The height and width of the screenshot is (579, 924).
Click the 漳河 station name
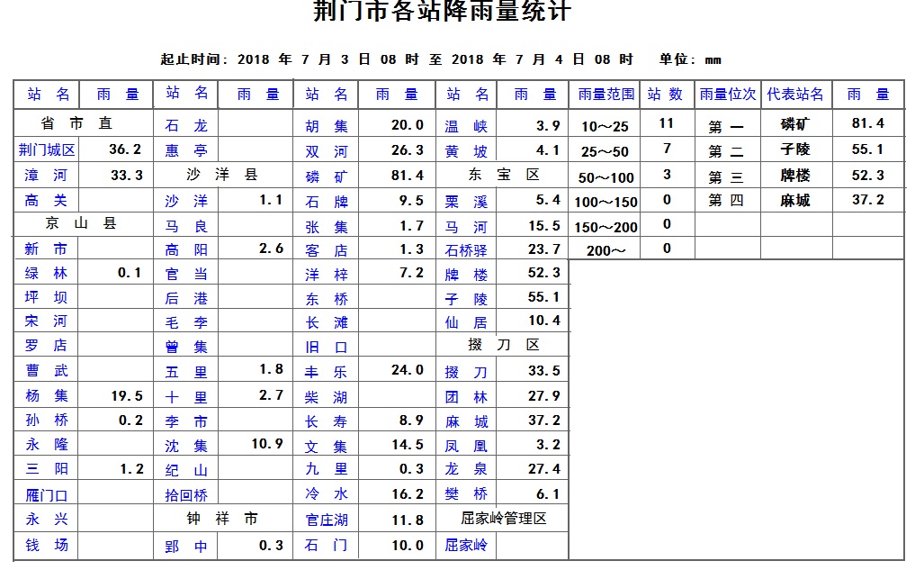(x=47, y=176)
